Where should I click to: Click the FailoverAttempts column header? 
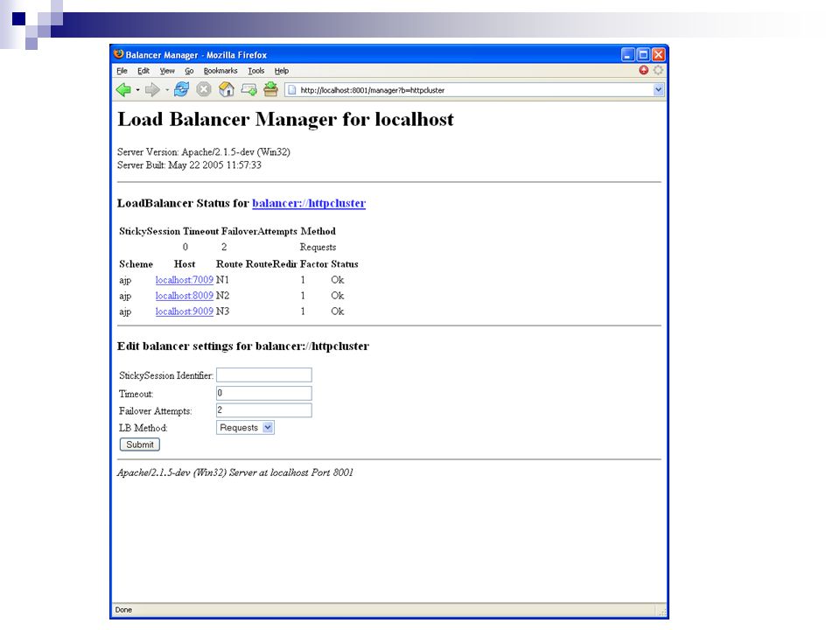(259, 231)
